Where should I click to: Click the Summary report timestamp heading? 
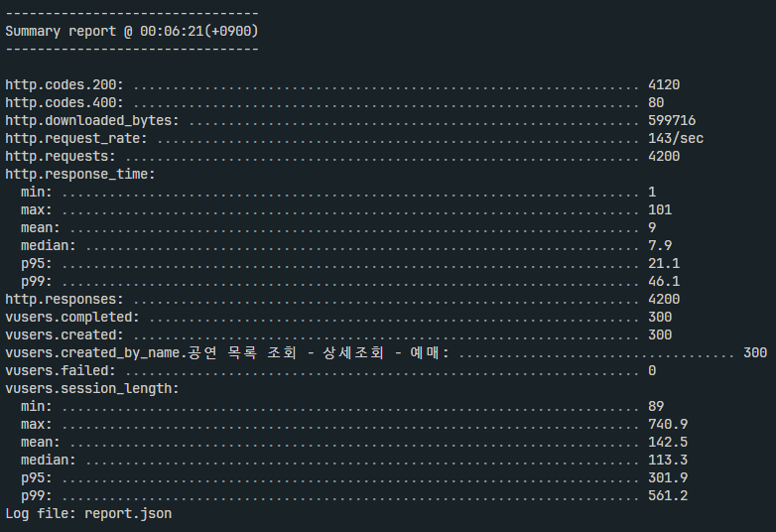132,31
